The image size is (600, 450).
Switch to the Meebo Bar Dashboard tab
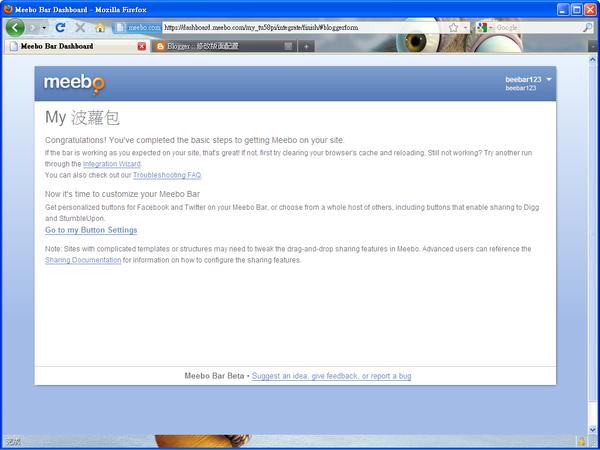click(76, 46)
